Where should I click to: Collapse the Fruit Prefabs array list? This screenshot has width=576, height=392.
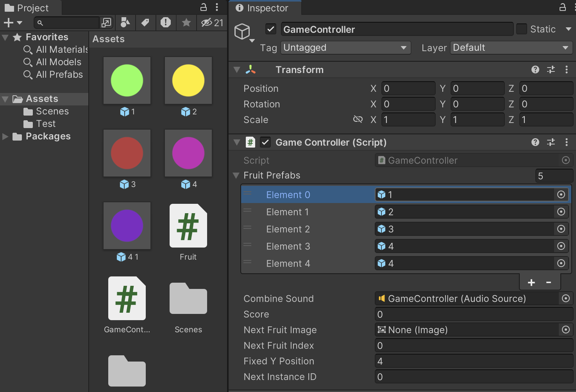click(236, 175)
